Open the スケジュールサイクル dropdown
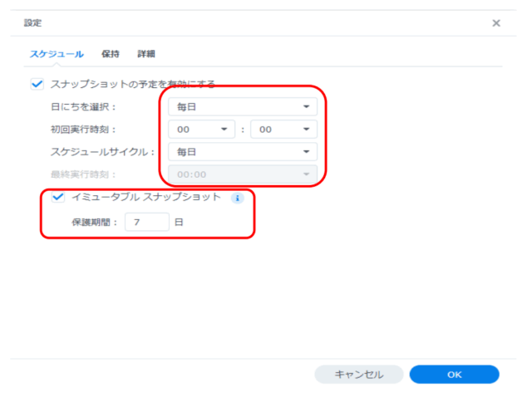Viewport: 532px width, 397px height. (242, 152)
